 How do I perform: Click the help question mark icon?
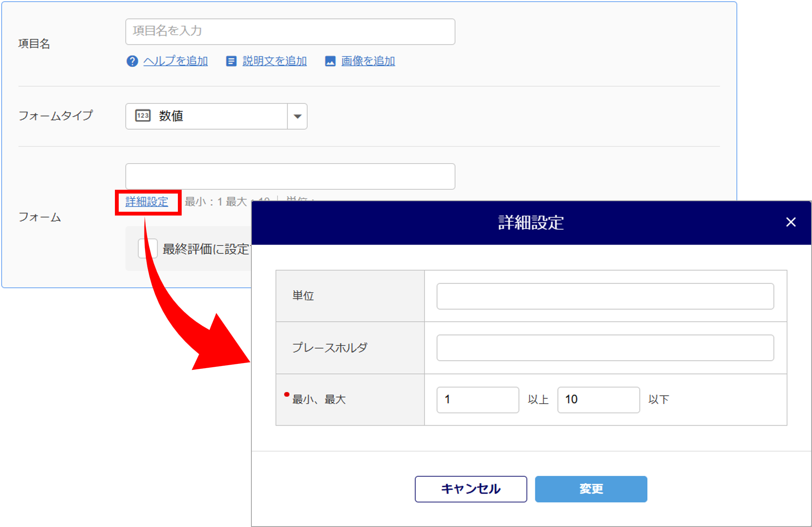[x=132, y=61]
